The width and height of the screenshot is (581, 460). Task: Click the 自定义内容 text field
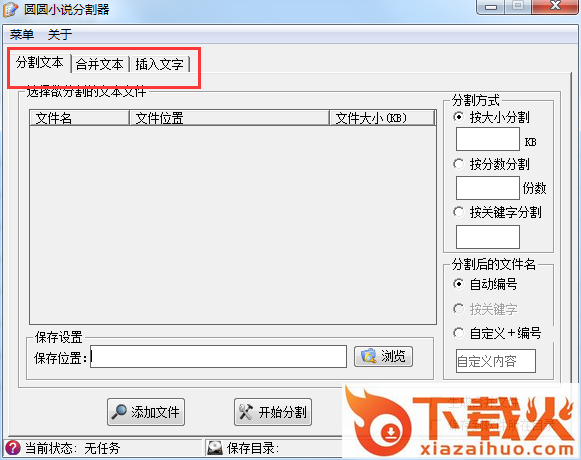496,361
